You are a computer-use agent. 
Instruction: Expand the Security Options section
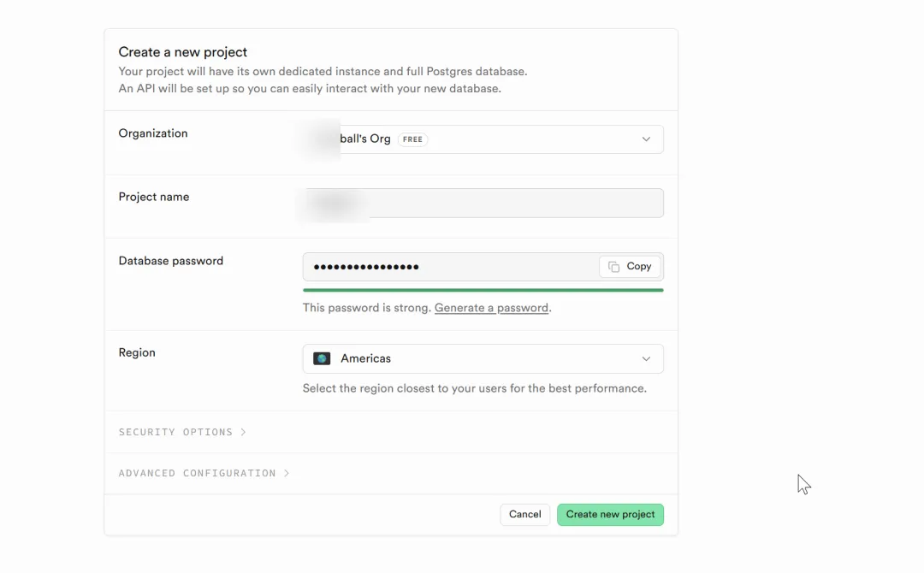click(175, 432)
